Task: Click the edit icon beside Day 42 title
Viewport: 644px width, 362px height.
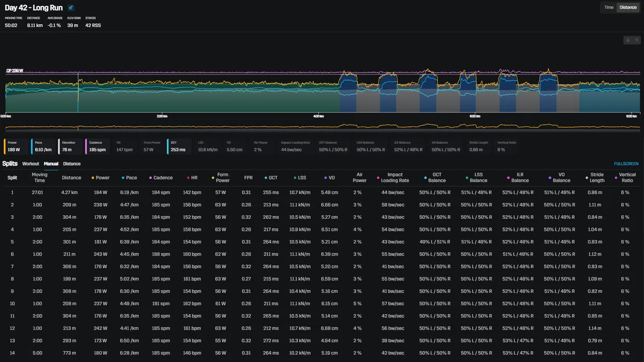Action: pyautogui.click(x=71, y=8)
